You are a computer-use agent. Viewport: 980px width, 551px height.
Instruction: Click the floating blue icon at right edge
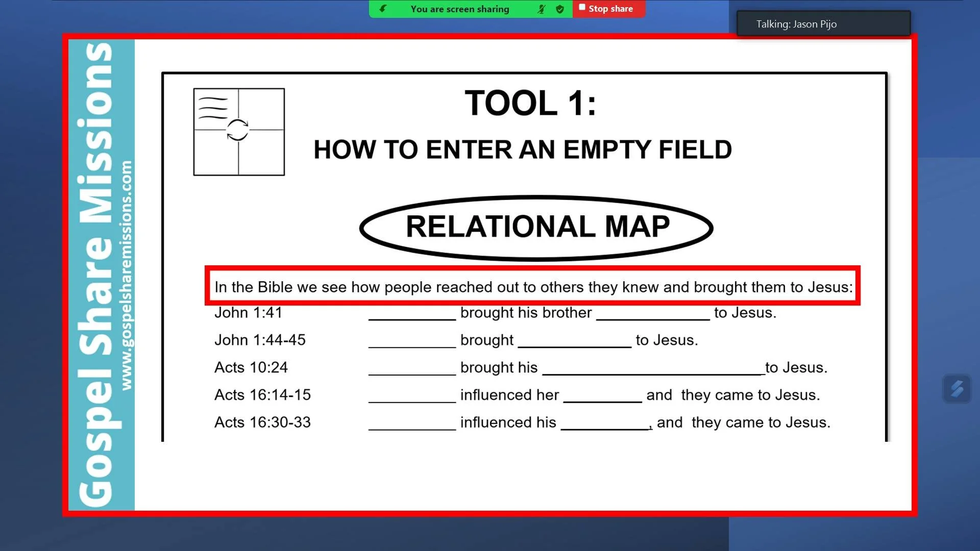click(957, 389)
